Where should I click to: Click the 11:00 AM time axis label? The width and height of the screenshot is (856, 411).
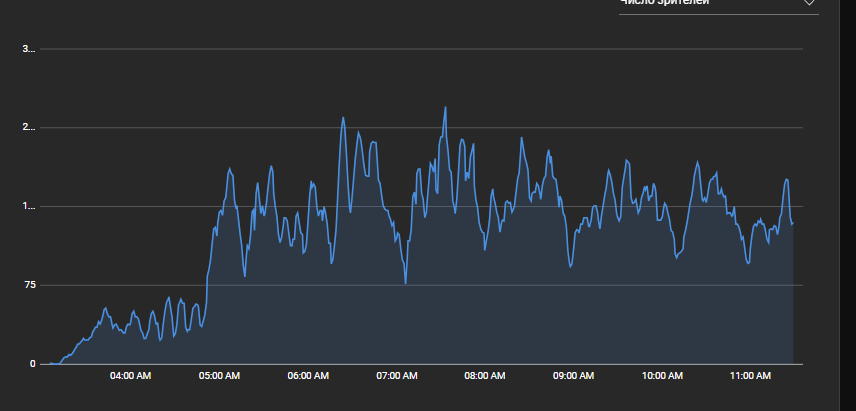coord(750,376)
